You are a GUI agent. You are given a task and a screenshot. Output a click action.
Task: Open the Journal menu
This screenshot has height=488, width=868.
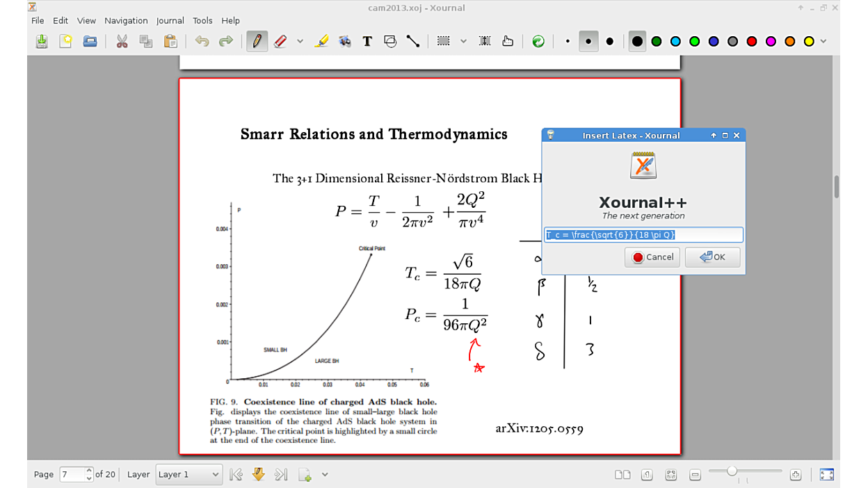[170, 21]
